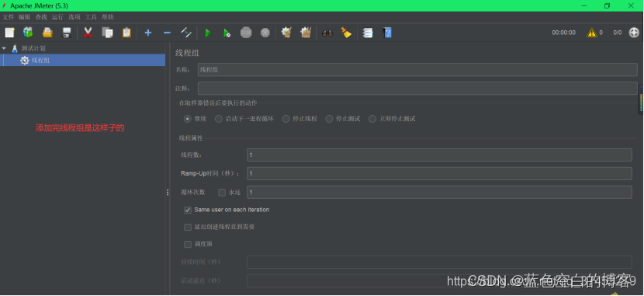644x296 pixels.
Task: Click the Help question mark icon
Action: (x=387, y=33)
